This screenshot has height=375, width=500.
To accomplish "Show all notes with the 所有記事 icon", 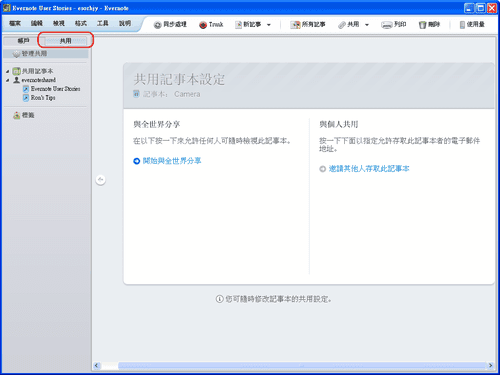I will pos(295,25).
